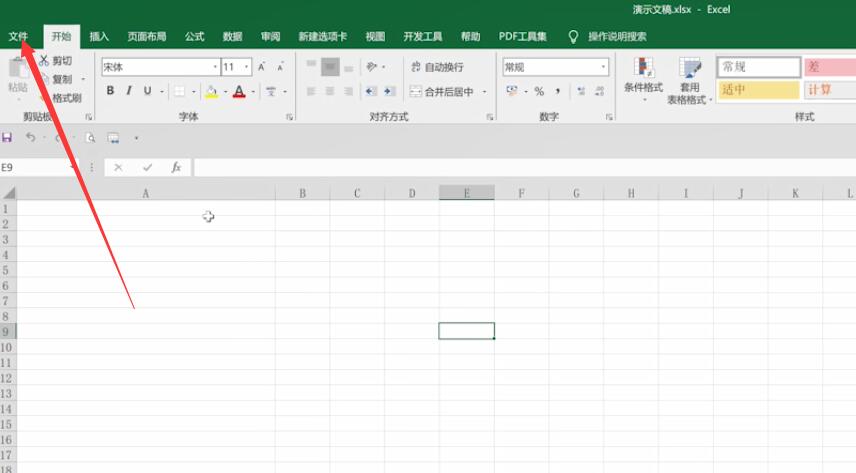
Task: Open the underline style dropdown arrow
Action: coord(162,92)
